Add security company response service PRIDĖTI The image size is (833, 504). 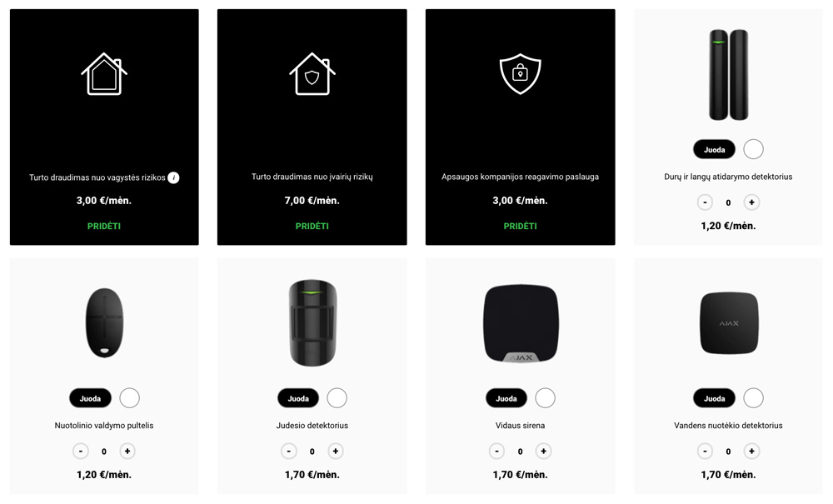520,227
